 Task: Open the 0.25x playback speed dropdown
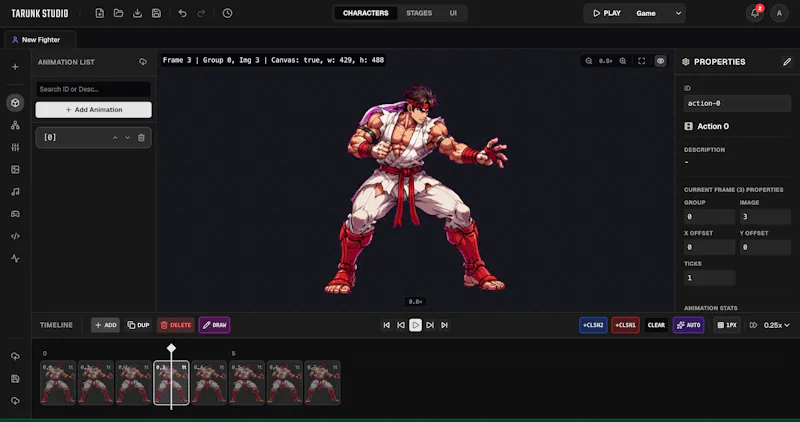pyautogui.click(x=776, y=325)
